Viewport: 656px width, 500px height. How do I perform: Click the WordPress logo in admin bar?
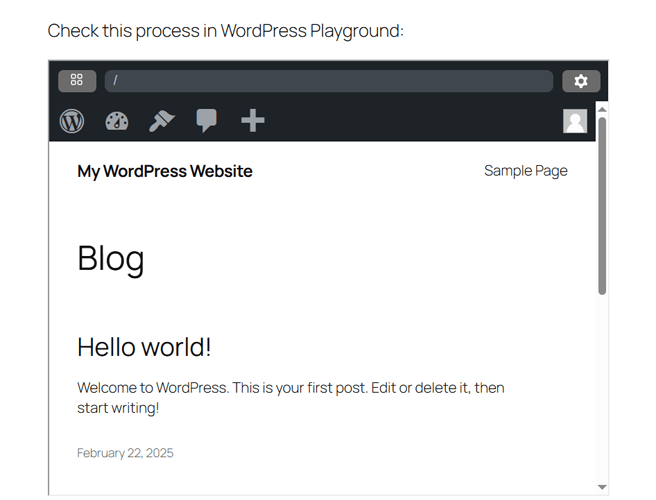(72, 121)
